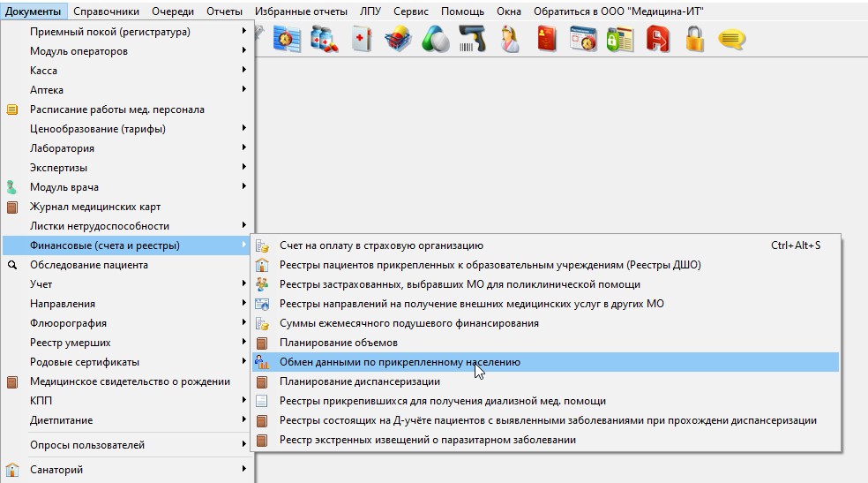Click the barcode scanner toolbar icon

pos(472,40)
